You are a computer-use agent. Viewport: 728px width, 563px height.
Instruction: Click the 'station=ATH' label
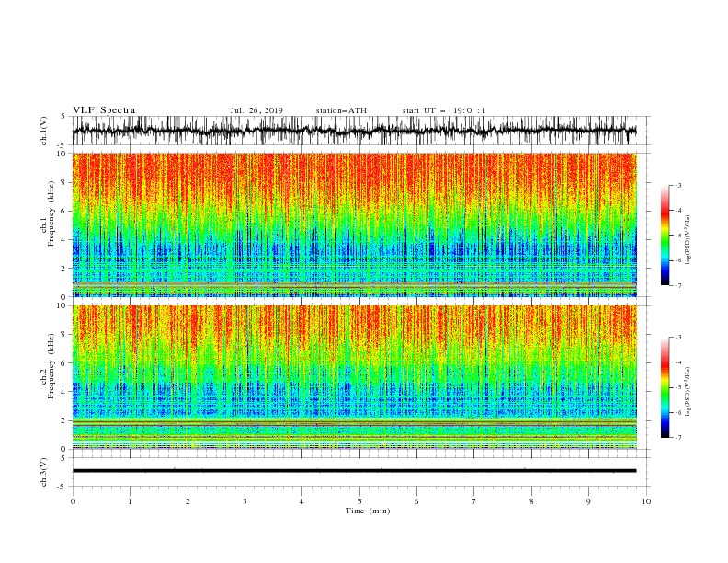click(341, 110)
